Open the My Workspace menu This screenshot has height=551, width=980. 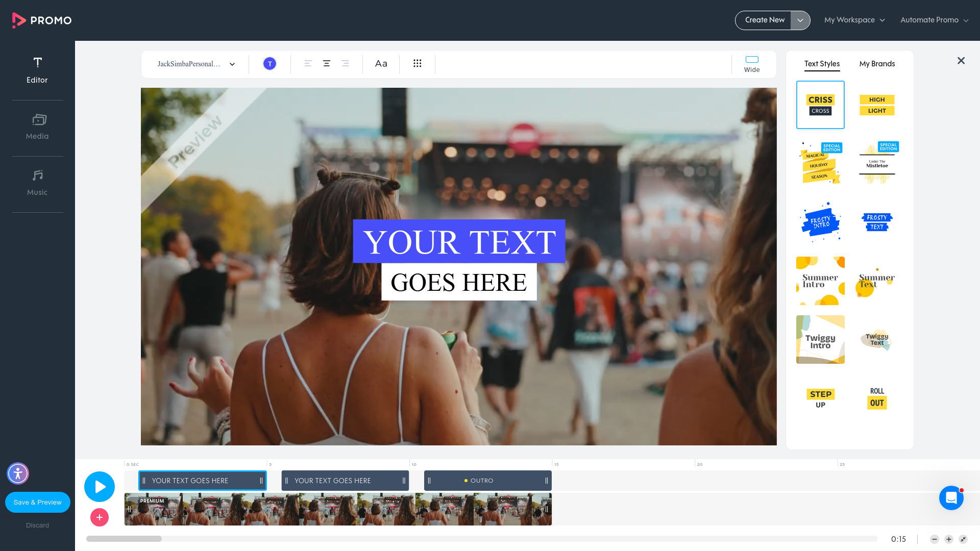(854, 20)
